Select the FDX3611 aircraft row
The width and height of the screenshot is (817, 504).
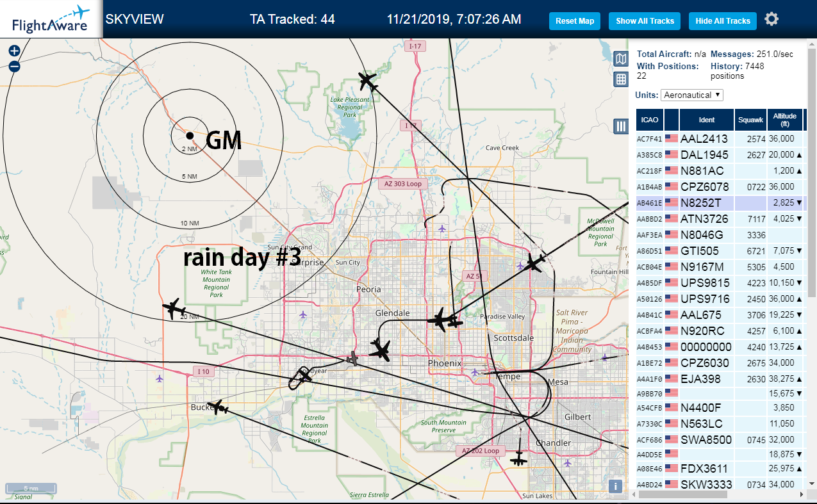coord(720,468)
